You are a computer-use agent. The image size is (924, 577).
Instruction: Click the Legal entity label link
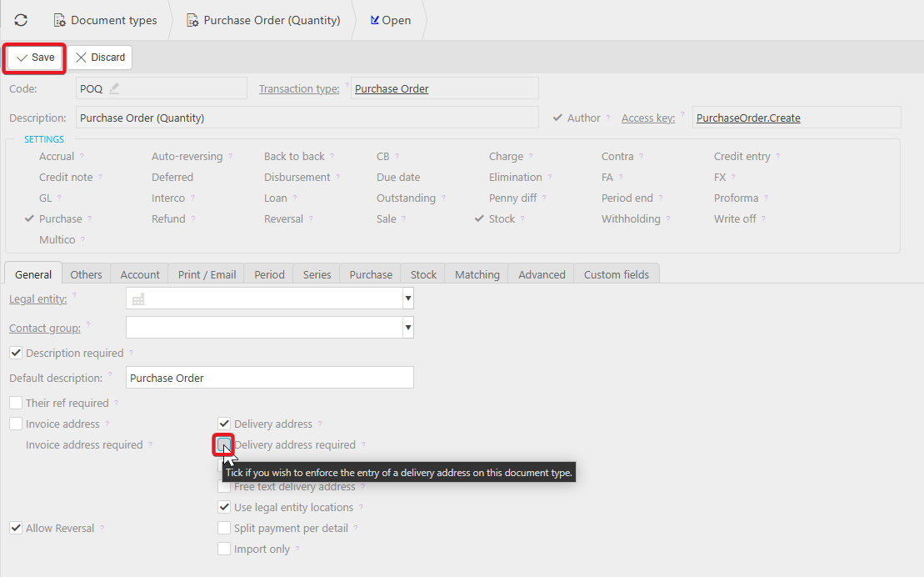point(37,299)
